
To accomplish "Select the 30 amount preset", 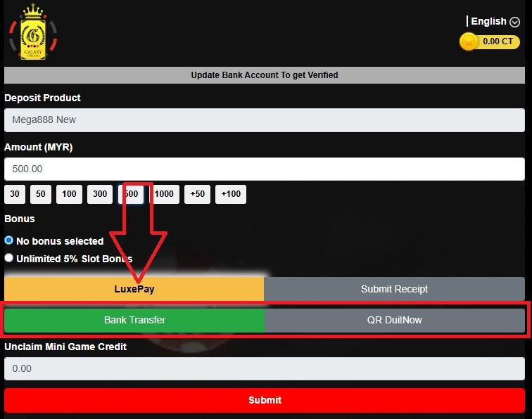I will coord(15,194).
